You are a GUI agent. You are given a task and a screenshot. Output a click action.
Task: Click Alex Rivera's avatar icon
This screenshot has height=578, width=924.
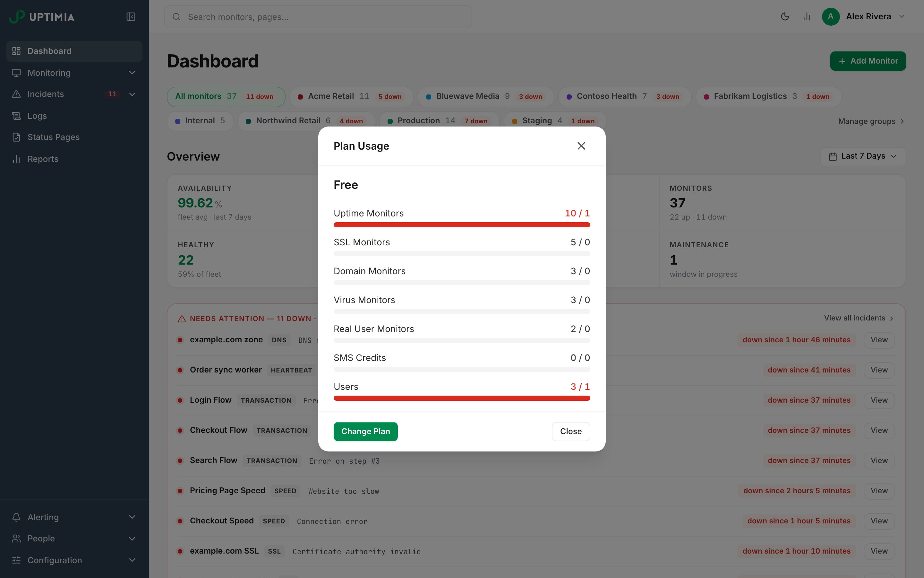tap(830, 16)
